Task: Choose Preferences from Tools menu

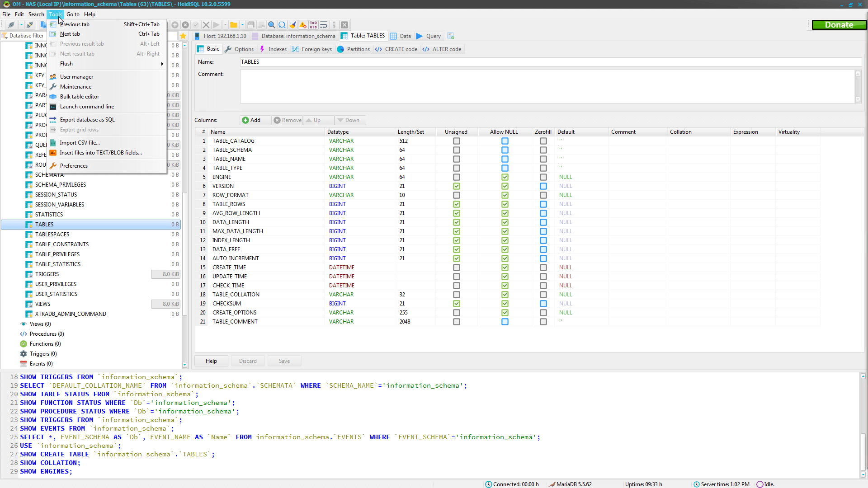Action: [74, 166]
